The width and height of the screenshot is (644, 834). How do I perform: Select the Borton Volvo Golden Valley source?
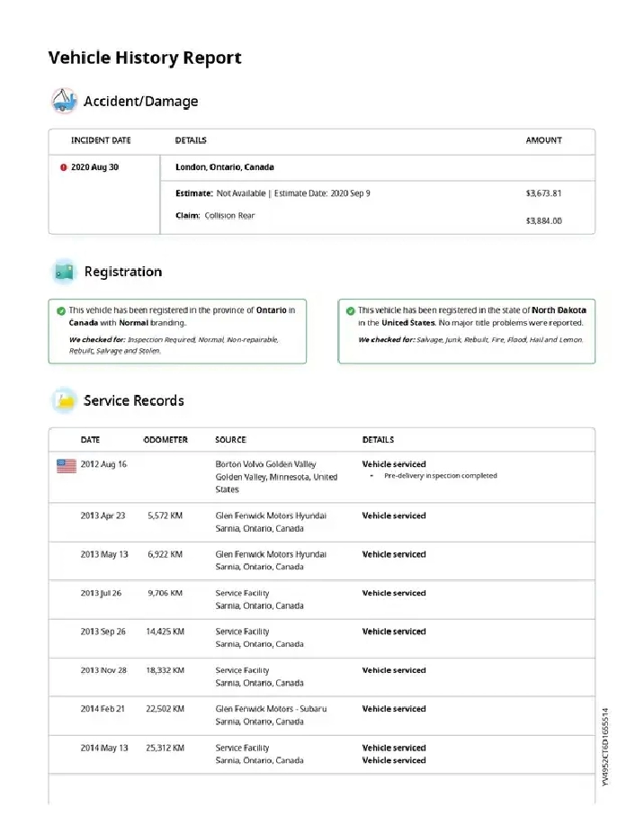[265, 464]
